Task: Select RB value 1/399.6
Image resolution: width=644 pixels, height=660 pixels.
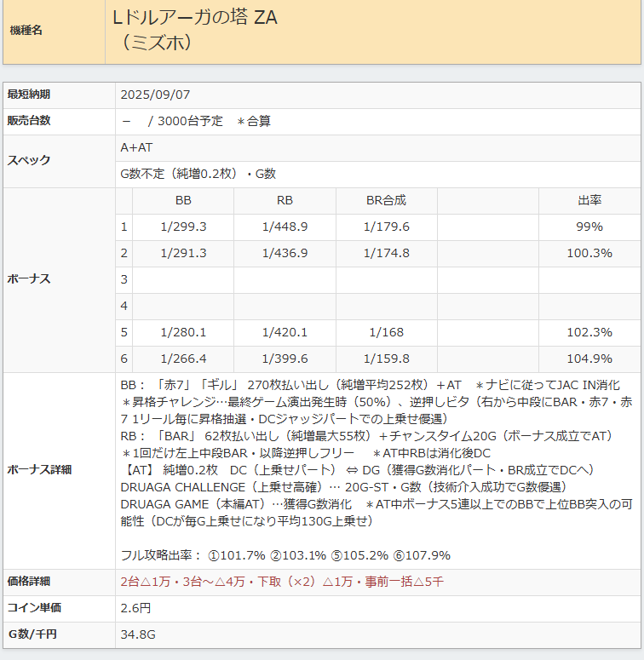Action: [x=285, y=359]
